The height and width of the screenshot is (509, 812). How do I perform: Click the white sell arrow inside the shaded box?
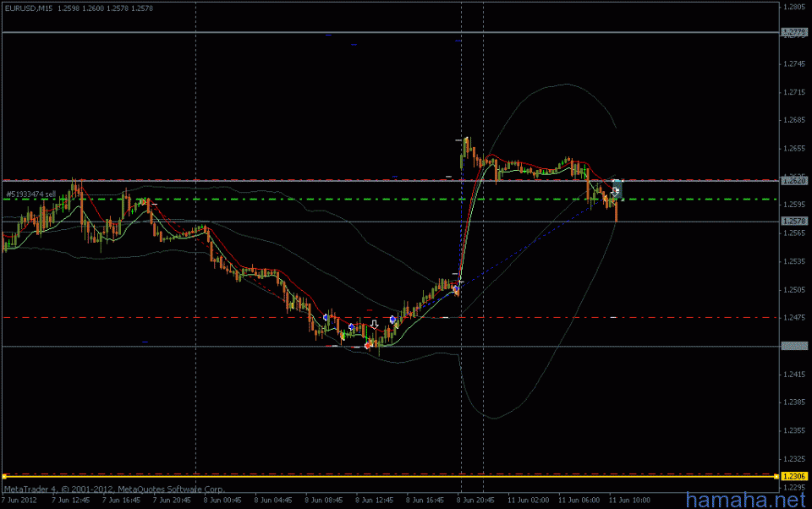pos(615,191)
